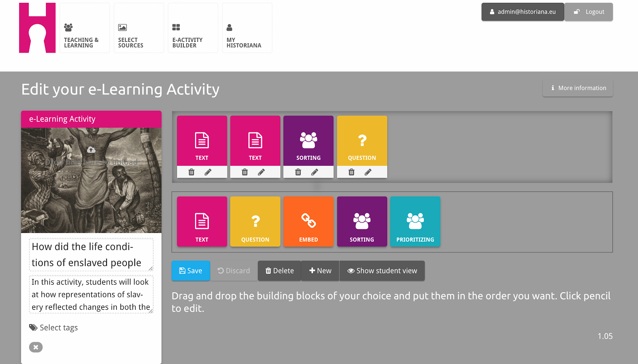The height and width of the screenshot is (364, 638).
Task: Log out using the Logout button
Action: (589, 12)
